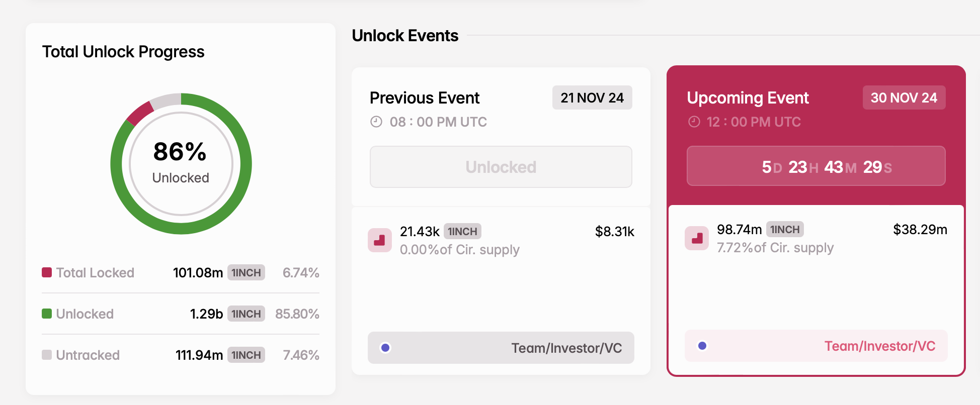Open details via the countdown timer bar

tap(815, 166)
